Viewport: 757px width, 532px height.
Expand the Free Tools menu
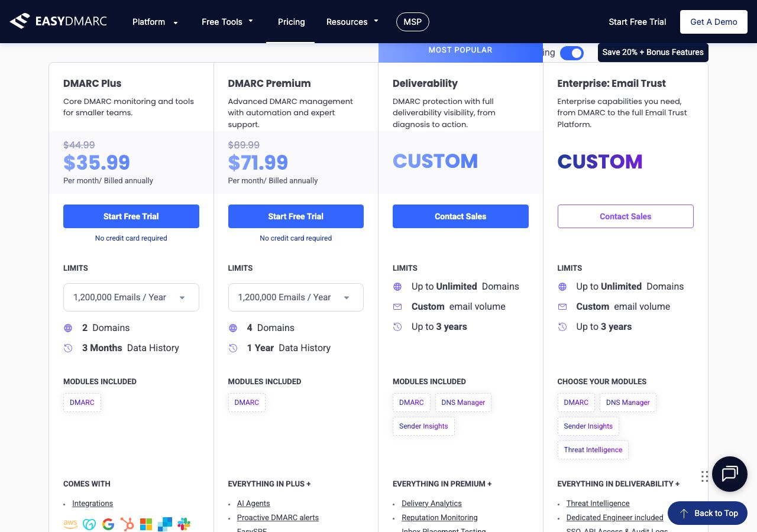pos(227,22)
